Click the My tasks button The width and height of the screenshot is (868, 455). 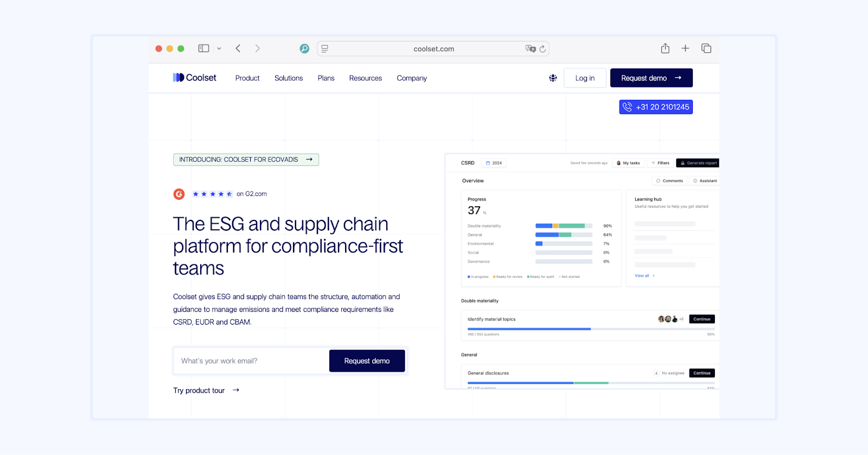pyautogui.click(x=628, y=163)
